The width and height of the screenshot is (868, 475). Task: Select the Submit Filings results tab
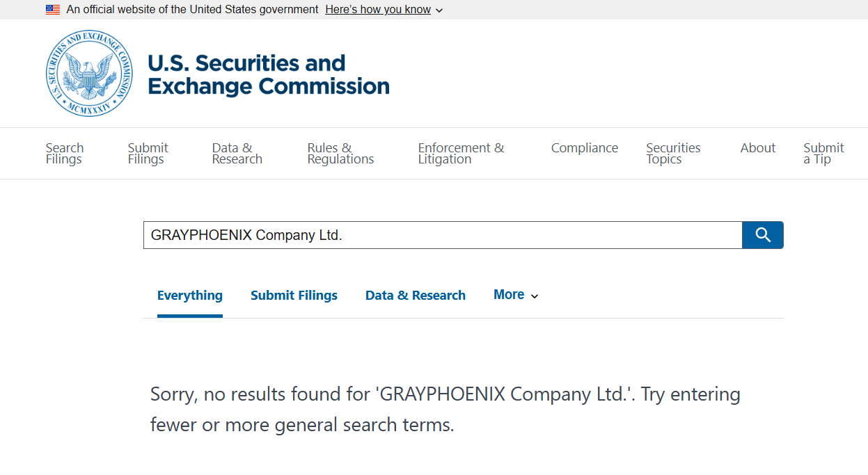pos(294,294)
